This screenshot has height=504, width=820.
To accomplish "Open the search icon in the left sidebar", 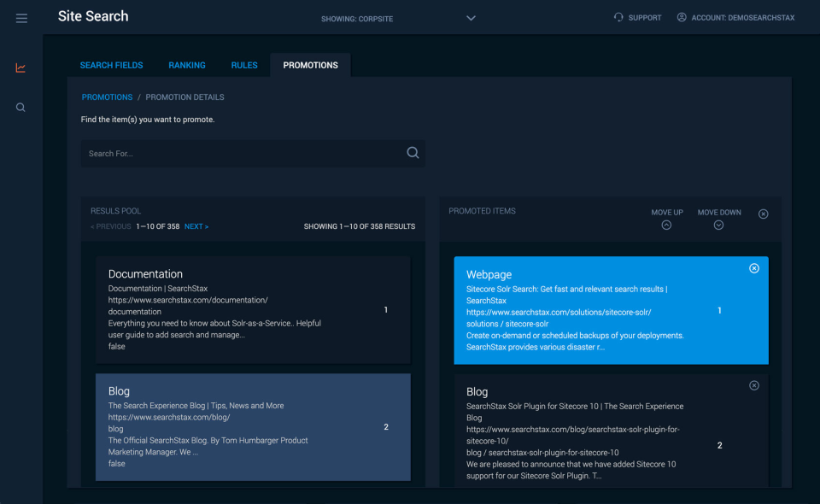I will coord(21,107).
